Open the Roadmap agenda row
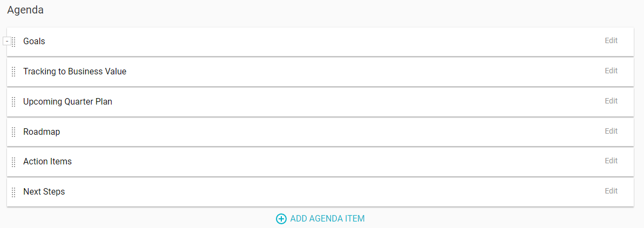 click(41, 132)
